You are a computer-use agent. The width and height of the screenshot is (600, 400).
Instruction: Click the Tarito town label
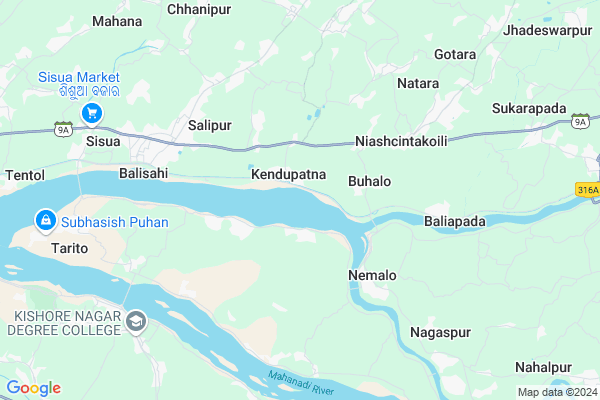(x=70, y=248)
